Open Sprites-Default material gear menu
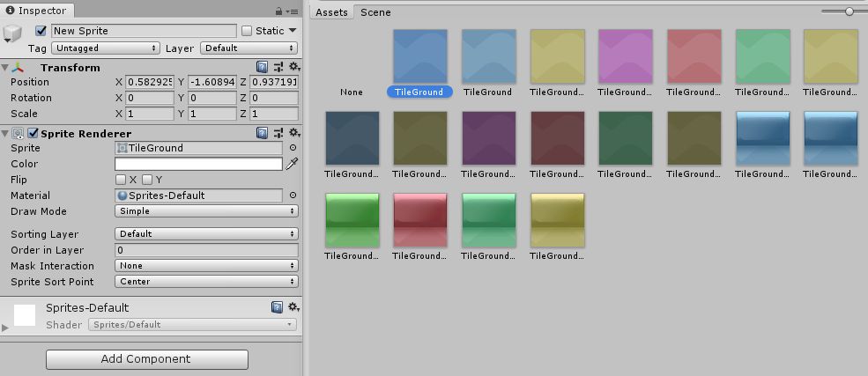 point(293,307)
